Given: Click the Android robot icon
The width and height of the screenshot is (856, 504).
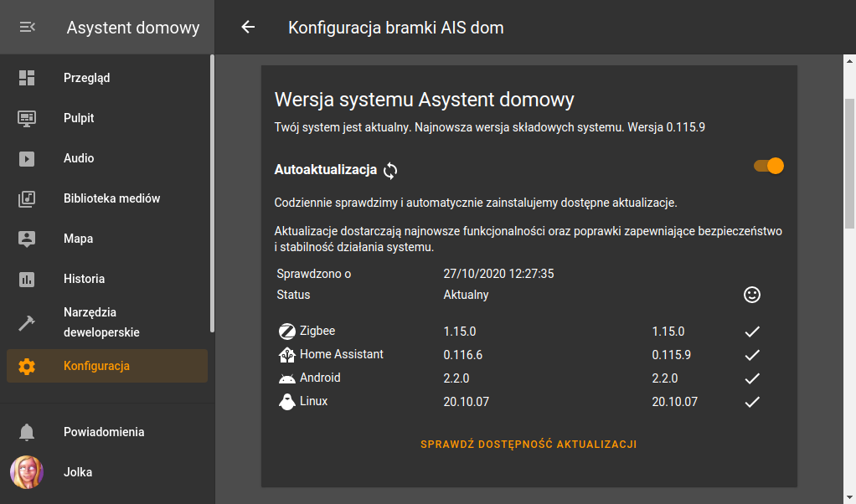Looking at the screenshot, I should 287,378.
